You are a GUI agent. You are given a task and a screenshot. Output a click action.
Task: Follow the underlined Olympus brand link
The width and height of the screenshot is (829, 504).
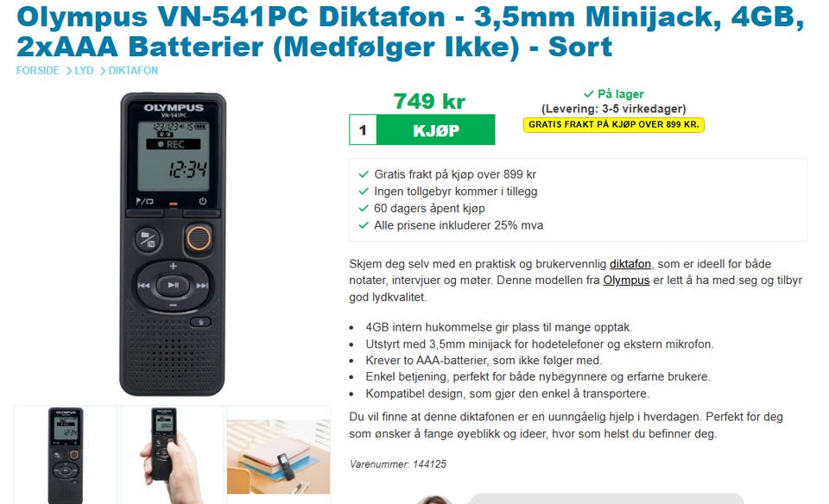(626, 280)
